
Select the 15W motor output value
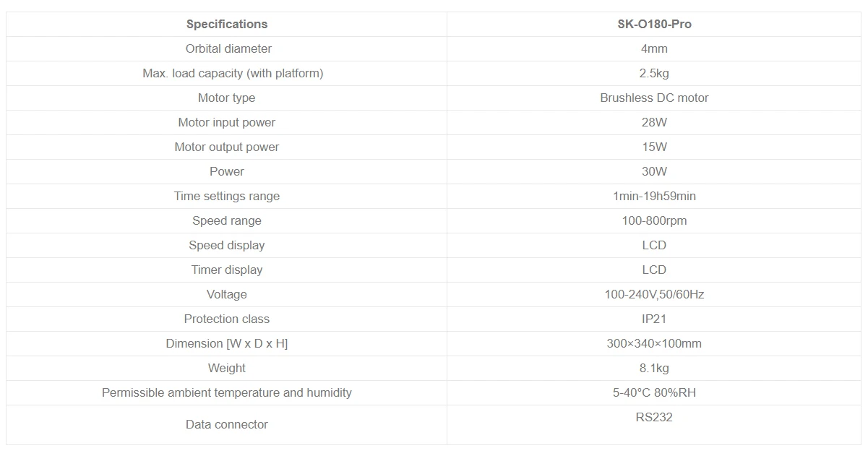pos(654,147)
